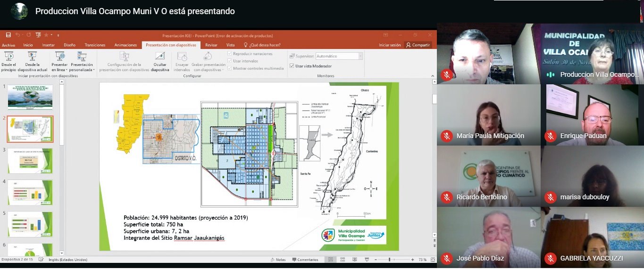Screen dimensions: 644x269
Task: Toggle the Usar intervalos checkbox
Action: point(230,61)
